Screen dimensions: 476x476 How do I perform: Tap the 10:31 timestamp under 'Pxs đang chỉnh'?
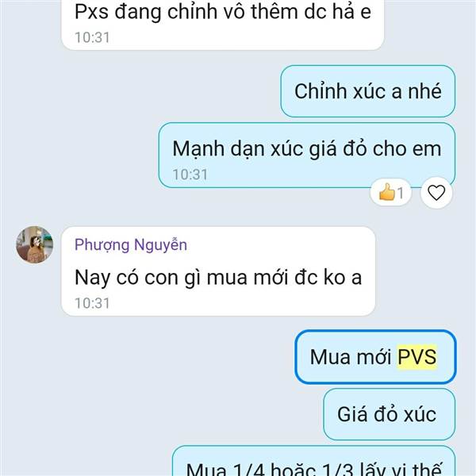[x=92, y=37]
